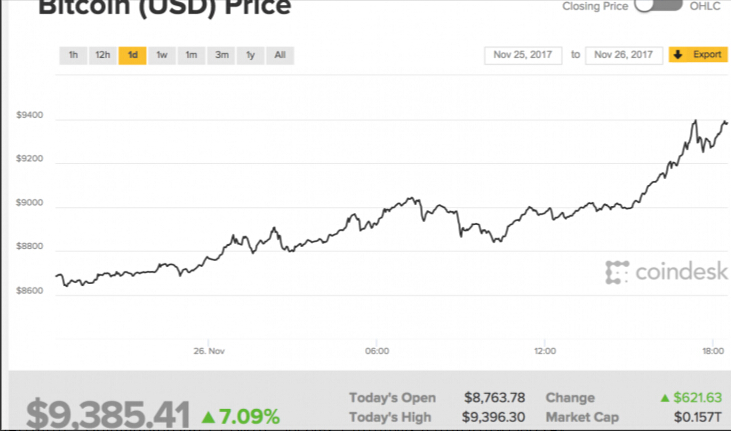731x431 pixels.
Task: Show All price history
Action: pos(280,55)
